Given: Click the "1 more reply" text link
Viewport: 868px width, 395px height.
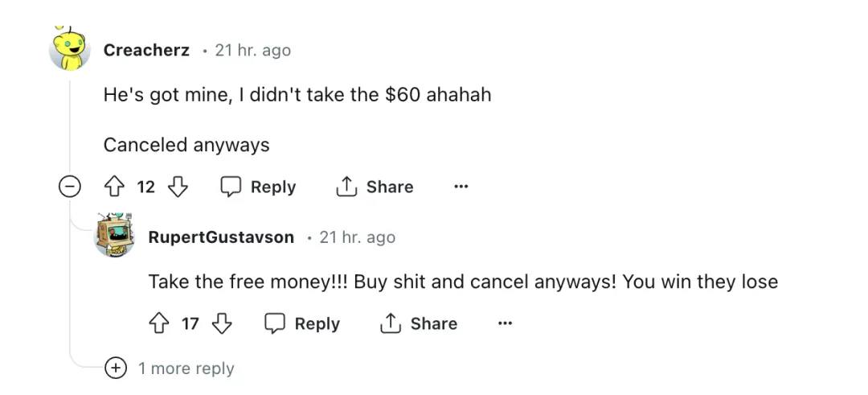Looking at the screenshot, I should coord(186,368).
